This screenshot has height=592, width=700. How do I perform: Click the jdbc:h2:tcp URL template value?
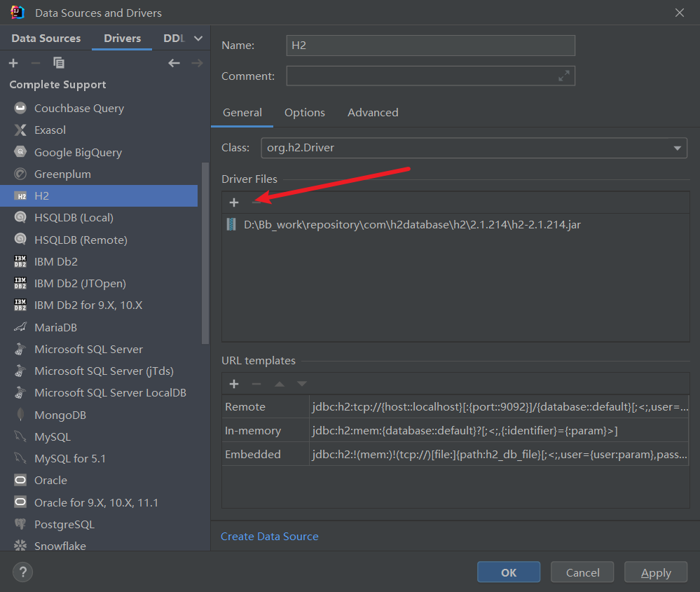click(x=500, y=407)
